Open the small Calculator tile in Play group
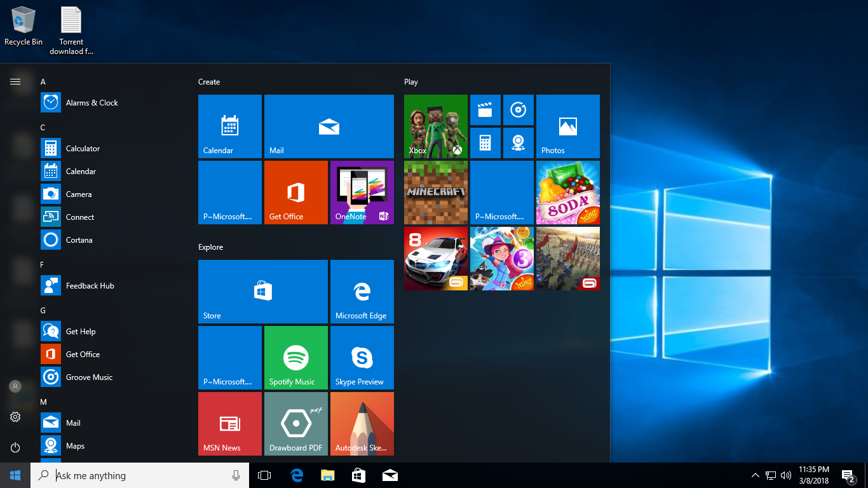This screenshot has height=488, width=868. 485,143
